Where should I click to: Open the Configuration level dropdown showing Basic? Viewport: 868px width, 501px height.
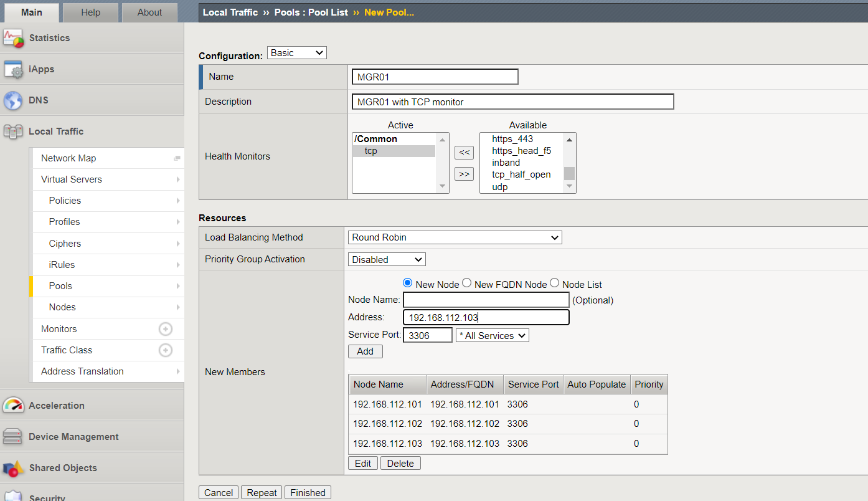click(x=296, y=52)
